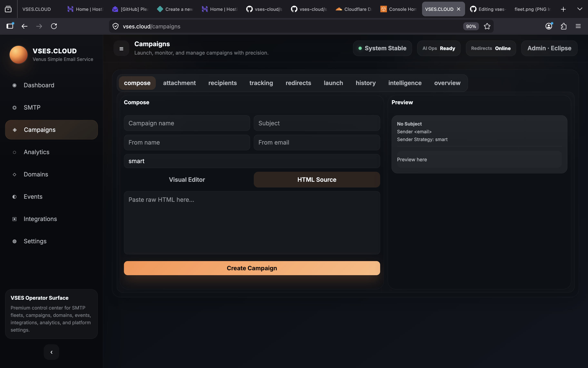Switch to the Console Home browser tab
Viewport: 588px width, 368px height.
(399, 9)
